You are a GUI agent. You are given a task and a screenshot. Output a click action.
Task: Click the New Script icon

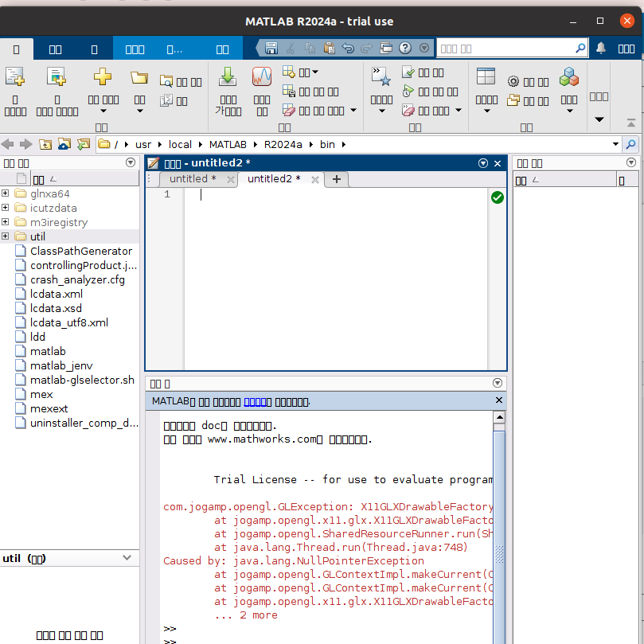click(x=15, y=77)
